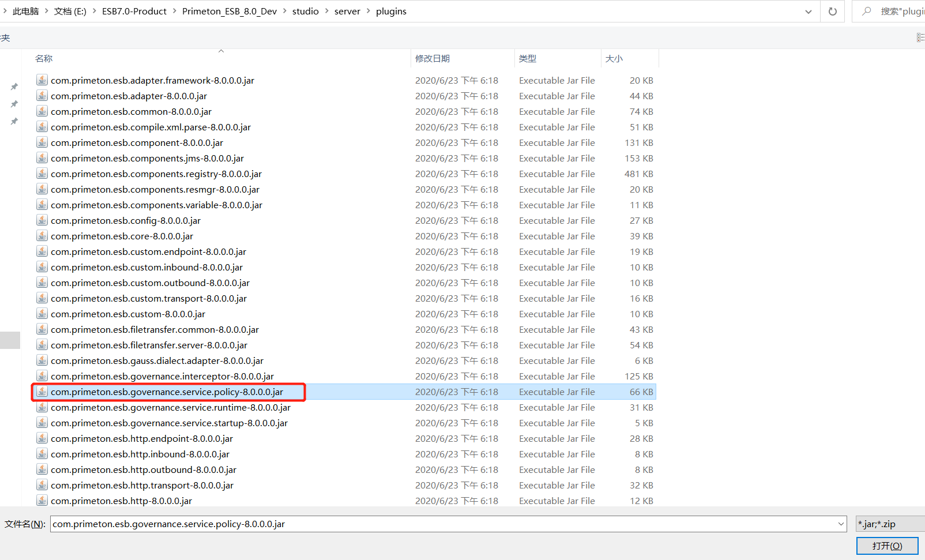The height and width of the screenshot is (560, 925).
Task: Click jar icon of com.primeton.esb.common-8.0.0.0.jar
Action: 42,111
